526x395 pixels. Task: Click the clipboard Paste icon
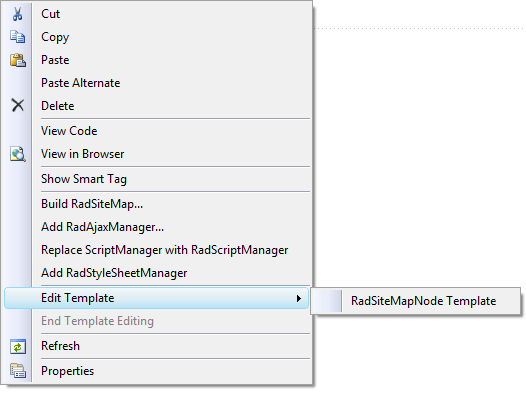17,60
